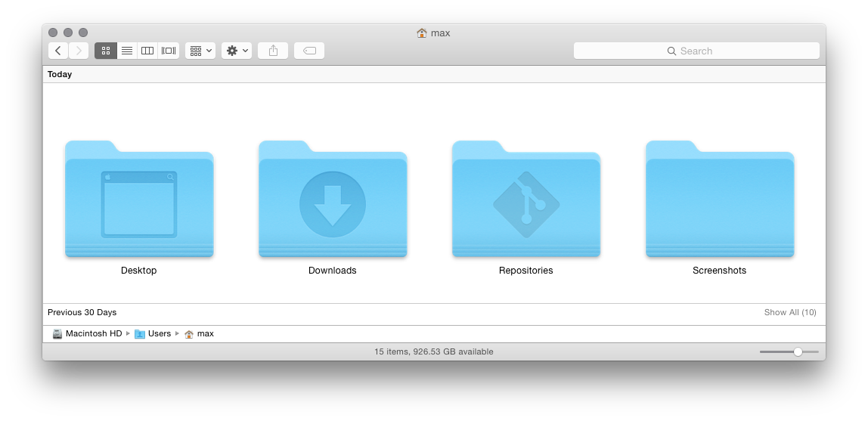Click the home icon in title bar
868x421 pixels.
(422, 33)
